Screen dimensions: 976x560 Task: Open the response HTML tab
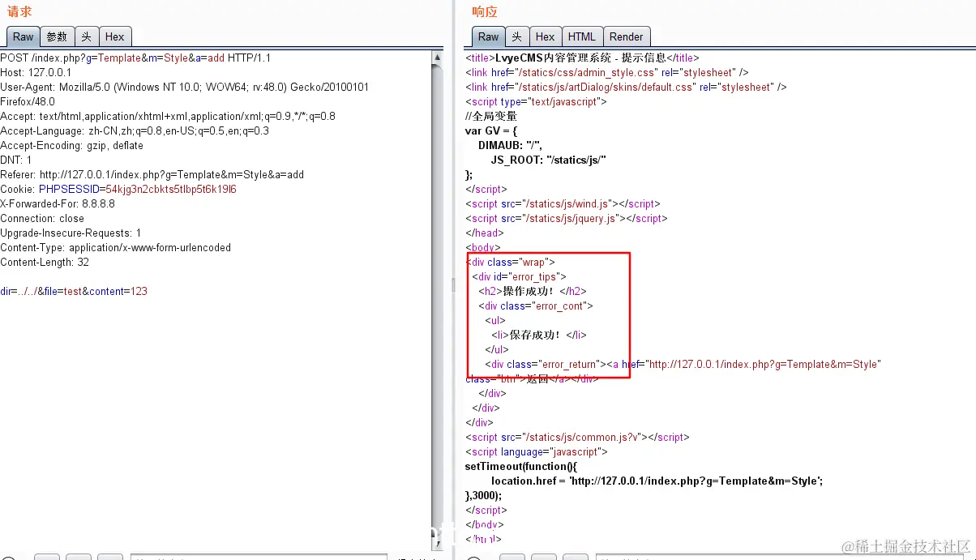pos(581,36)
